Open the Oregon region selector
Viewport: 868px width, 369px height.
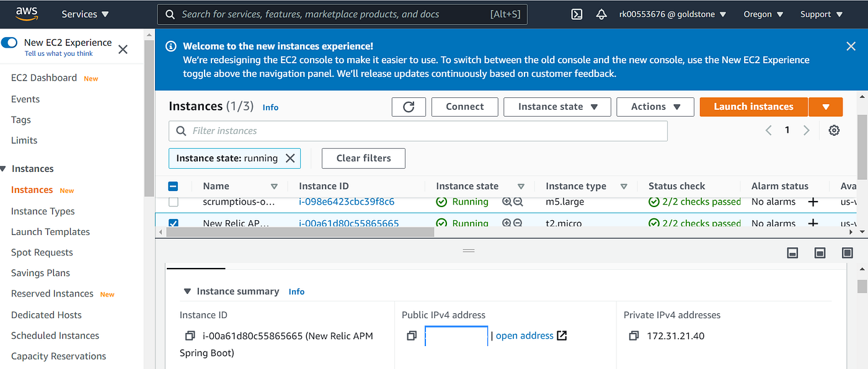(x=763, y=14)
